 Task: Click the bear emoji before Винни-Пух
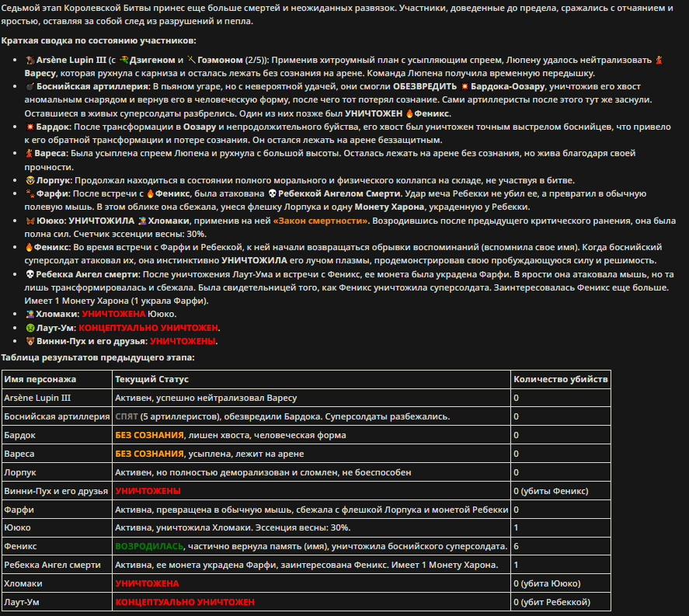click(x=30, y=341)
